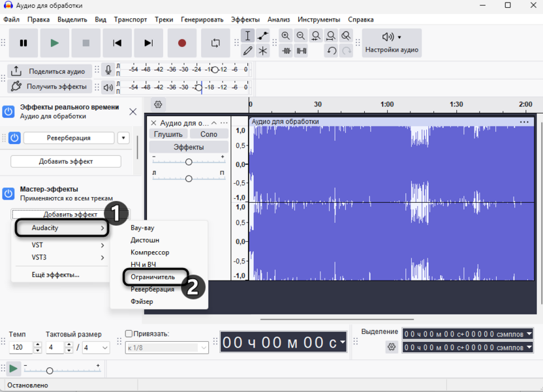Toggle the Соло button
Image resolution: width=543 pixels, height=392 pixels.
point(208,134)
